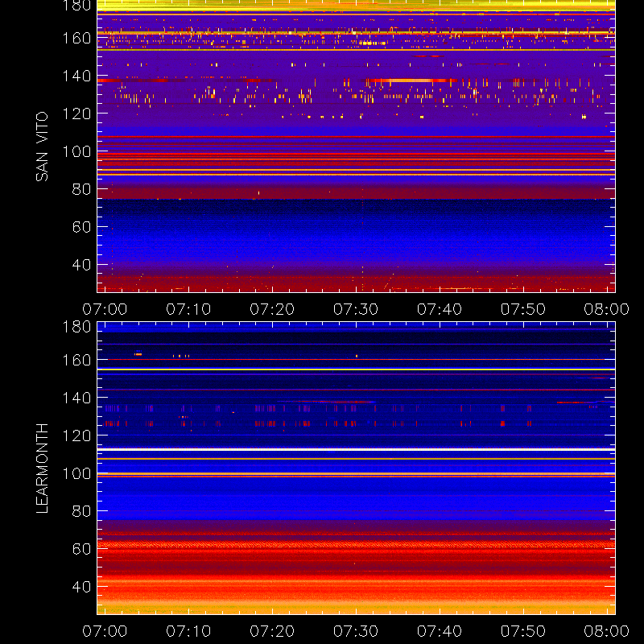Pick the 40 tick label on Learmonth axis

pos(81,587)
